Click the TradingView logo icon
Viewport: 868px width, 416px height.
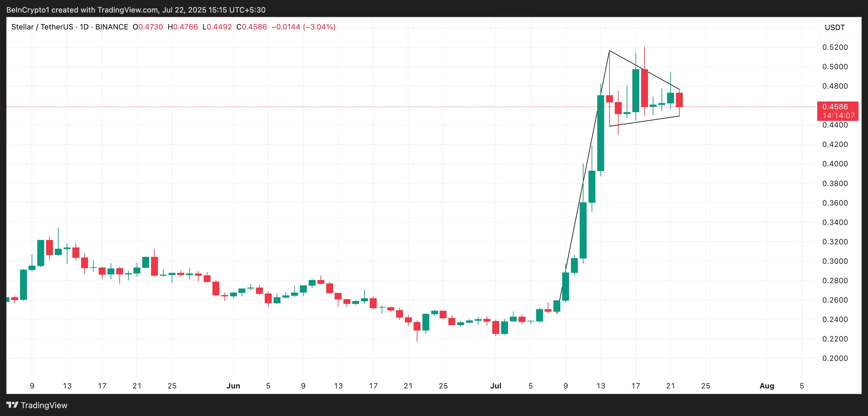pyautogui.click(x=12, y=405)
